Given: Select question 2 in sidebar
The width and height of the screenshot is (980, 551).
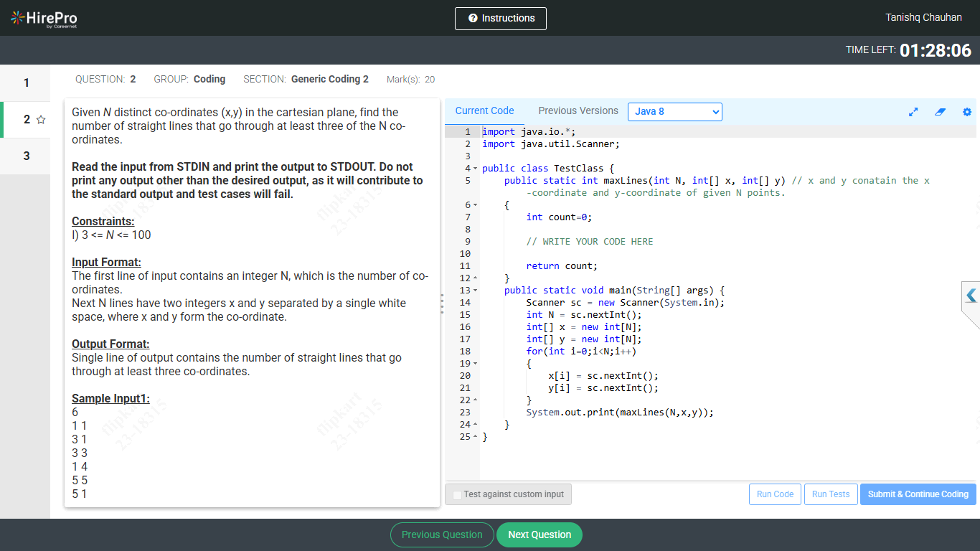Looking at the screenshot, I should (x=25, y=120).
